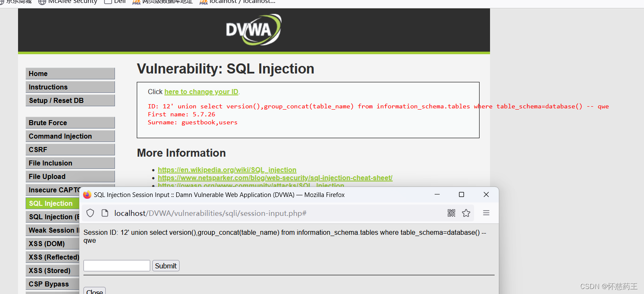This screenshot has height=294, width=644.
Task: Click the page info icon beside URL
Action: [x=105, y=213]
